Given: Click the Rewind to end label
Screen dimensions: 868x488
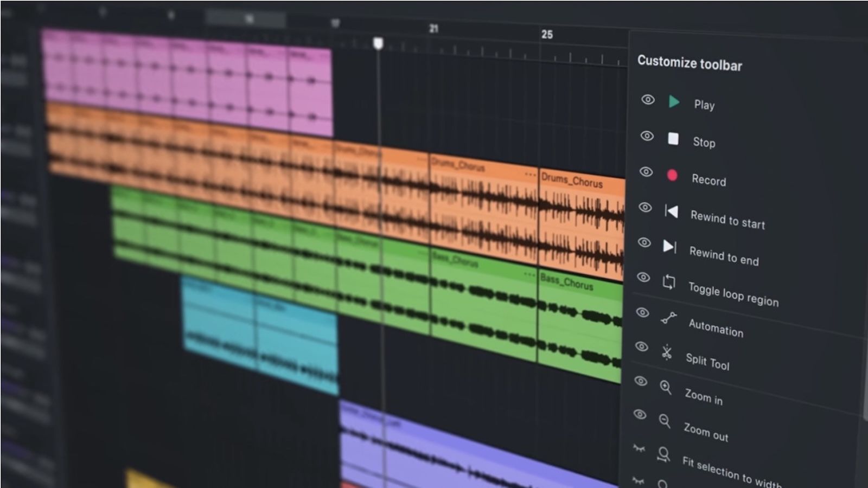Looking at the screenshot, I should click(724, 255).
